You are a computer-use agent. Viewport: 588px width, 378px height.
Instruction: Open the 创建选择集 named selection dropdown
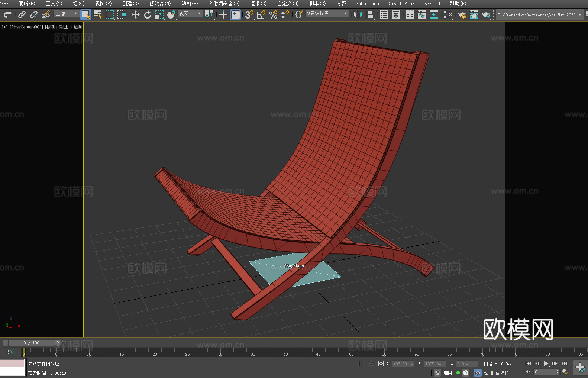pyautogui.click(x=327, y=13)
